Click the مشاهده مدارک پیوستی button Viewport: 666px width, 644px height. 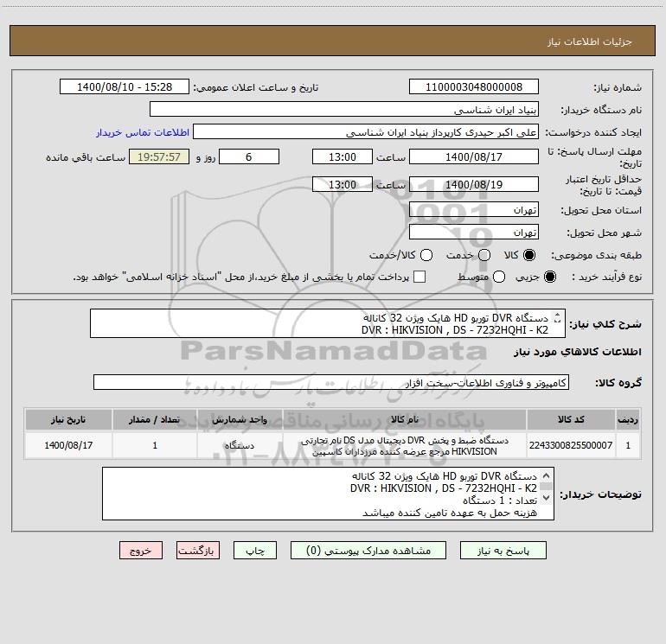(x=368, y=551)
